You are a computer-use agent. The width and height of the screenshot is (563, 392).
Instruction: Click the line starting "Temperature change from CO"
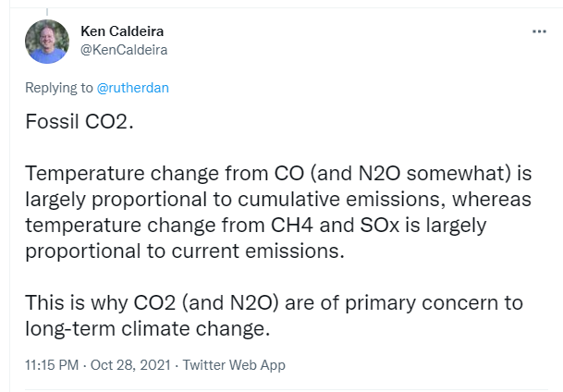coord(278,173)
